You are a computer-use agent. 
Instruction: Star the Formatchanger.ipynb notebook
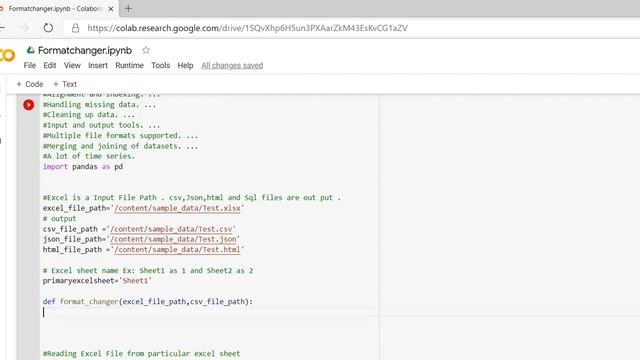146,50
